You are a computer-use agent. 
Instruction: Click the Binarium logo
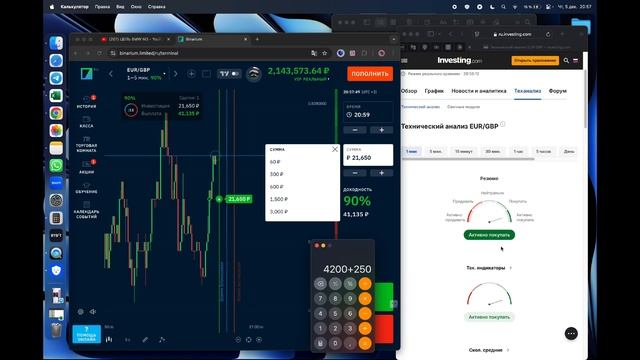(87, 73)
